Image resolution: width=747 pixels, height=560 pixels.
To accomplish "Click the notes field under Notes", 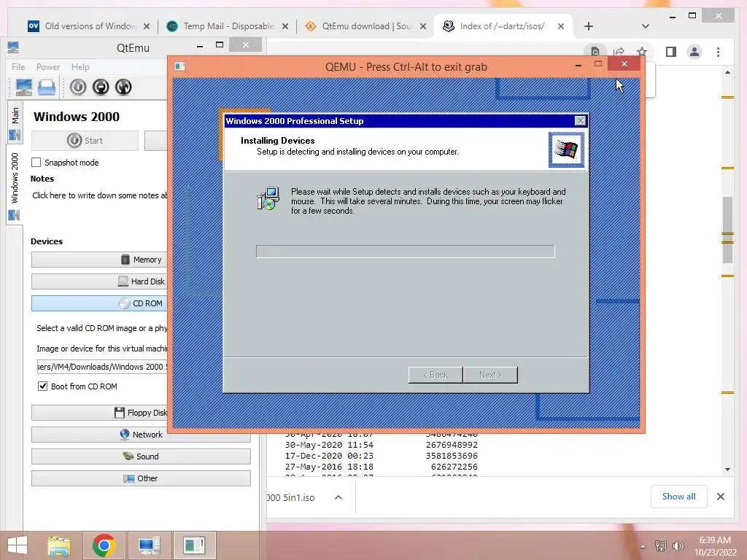I will click(99, 195).
